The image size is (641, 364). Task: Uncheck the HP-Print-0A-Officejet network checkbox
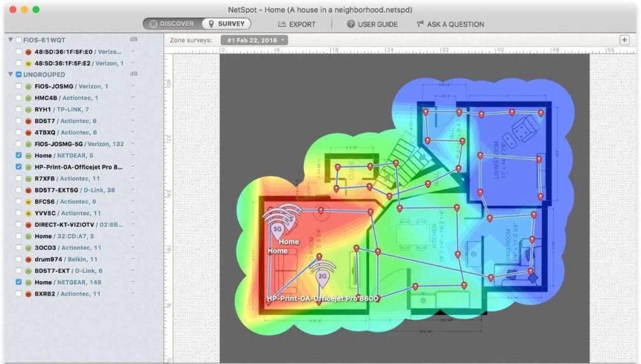pos(18,167)
